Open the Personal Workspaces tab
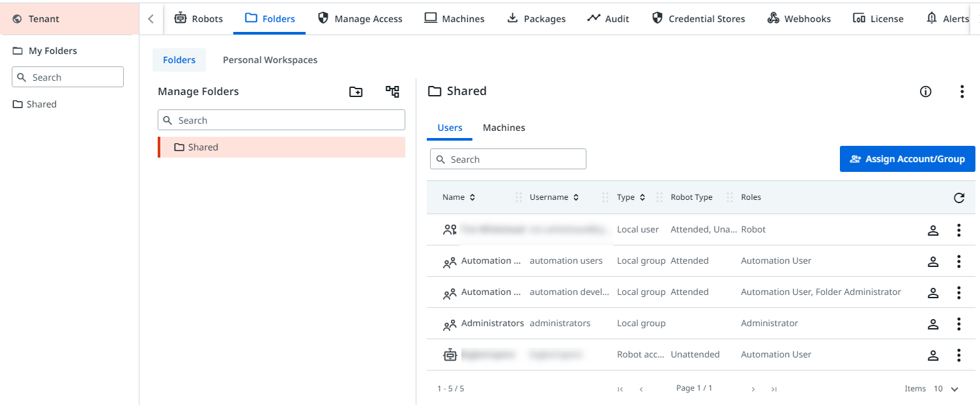Screen dimensions: 980x405 270,60
